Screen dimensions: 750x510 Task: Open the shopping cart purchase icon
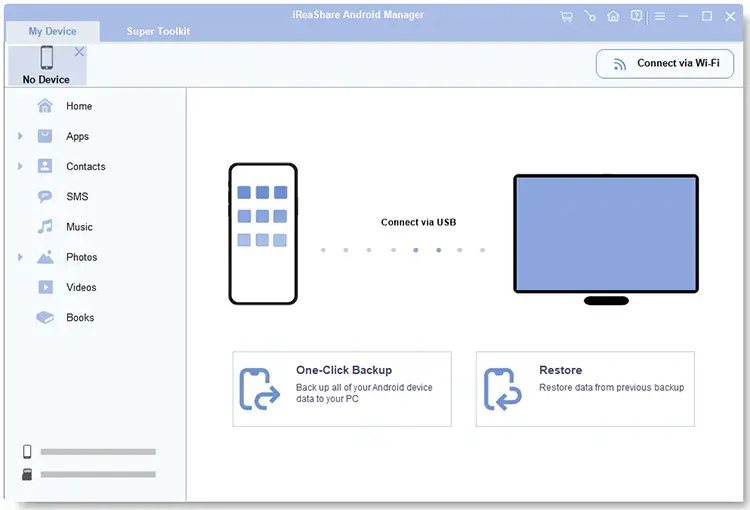tap(566, 17)
